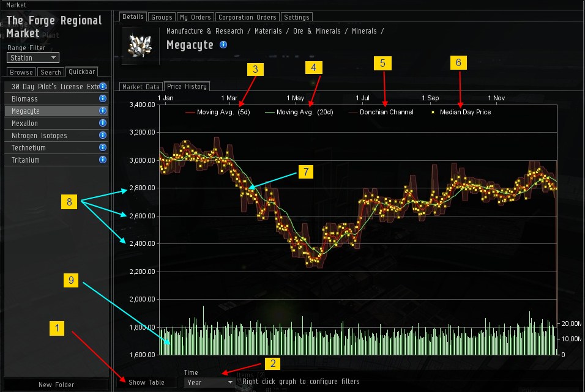Click Materials breadcrumb link
585x392 pixels.
pos(268,31)
